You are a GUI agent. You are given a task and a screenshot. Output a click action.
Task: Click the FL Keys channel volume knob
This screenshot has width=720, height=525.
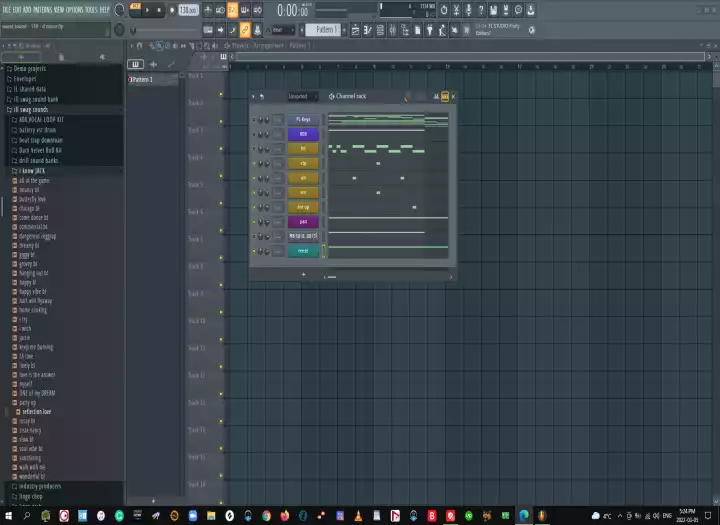pos(267,120)
